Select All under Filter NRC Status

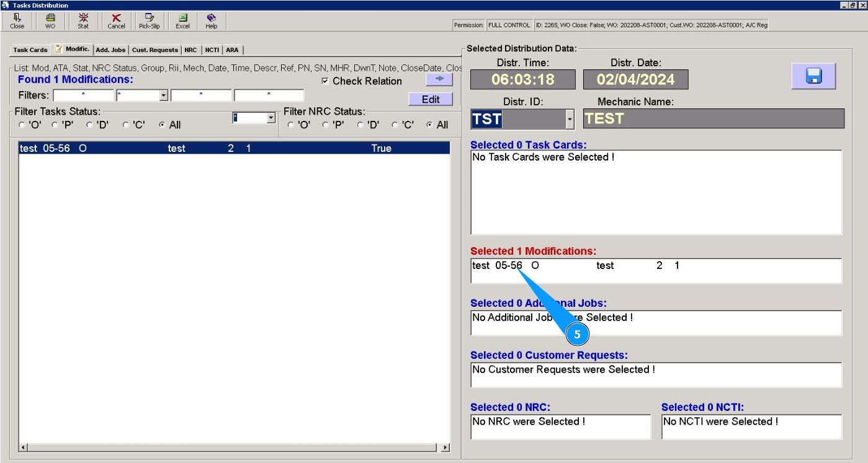[429, 125]
